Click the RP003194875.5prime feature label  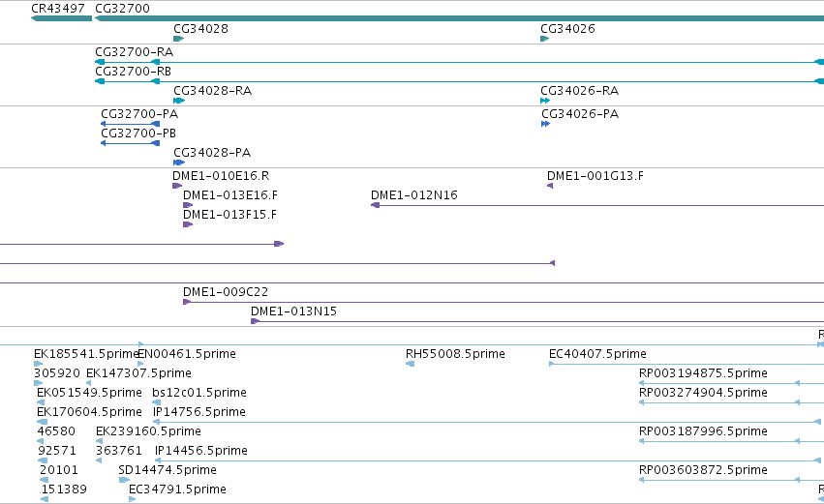point(703,373)
